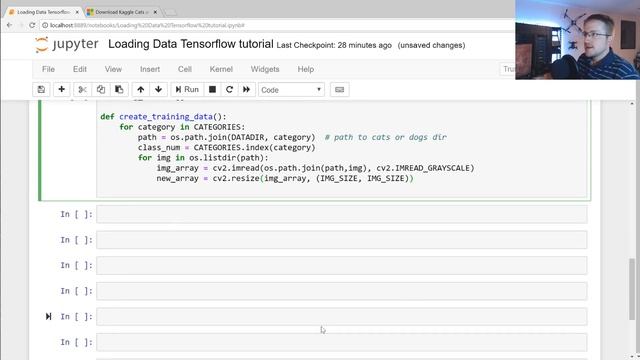Cut selected cells with scissors icon
The width and height of the screenshot is (640, 360).
tap(82, 89)
